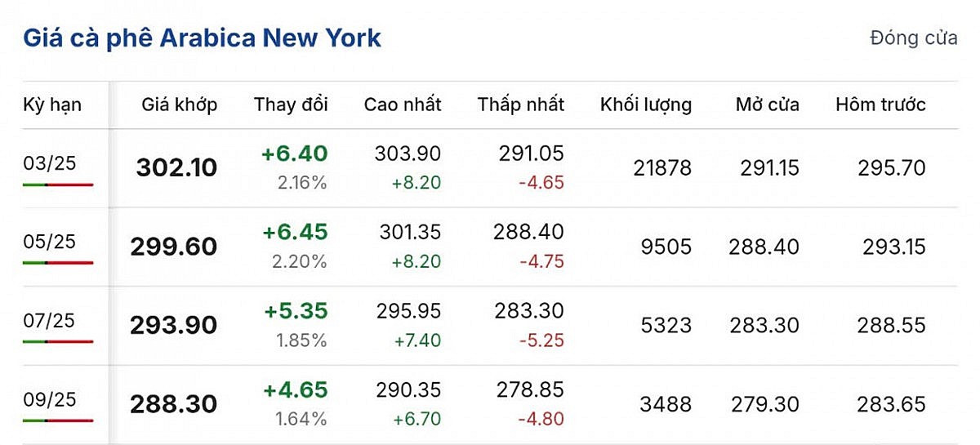Open the Giá cà phê Arabica New York title

click(202, 38)
